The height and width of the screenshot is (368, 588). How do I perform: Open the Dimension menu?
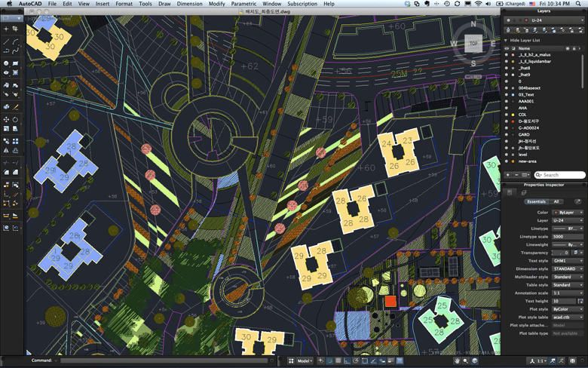[x=189, y=4]
